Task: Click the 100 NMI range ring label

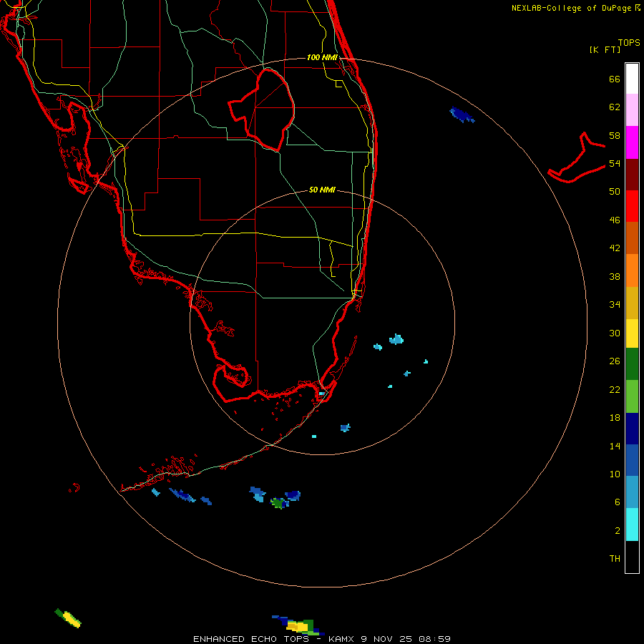Action: 322,57
